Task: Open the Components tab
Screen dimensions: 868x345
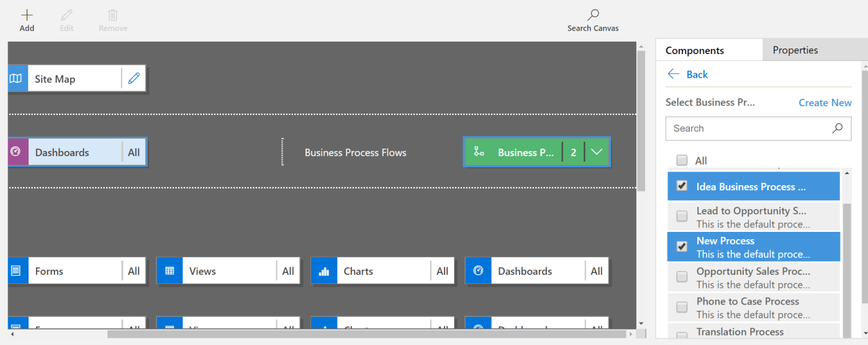Action: click(x=694, y=50)
